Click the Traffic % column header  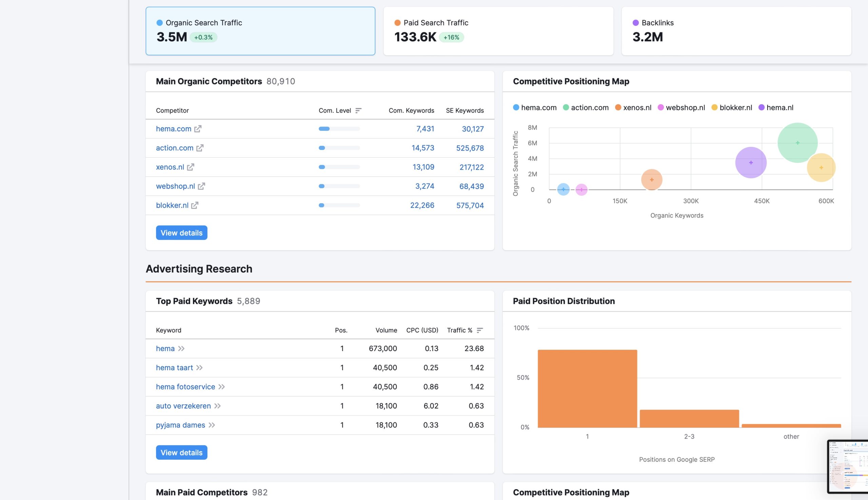coord(459,330)
